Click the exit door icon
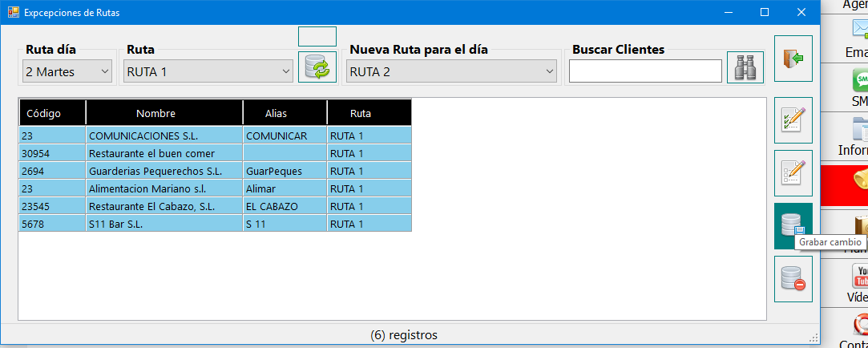868x348 pixels. tap(793, 59)
